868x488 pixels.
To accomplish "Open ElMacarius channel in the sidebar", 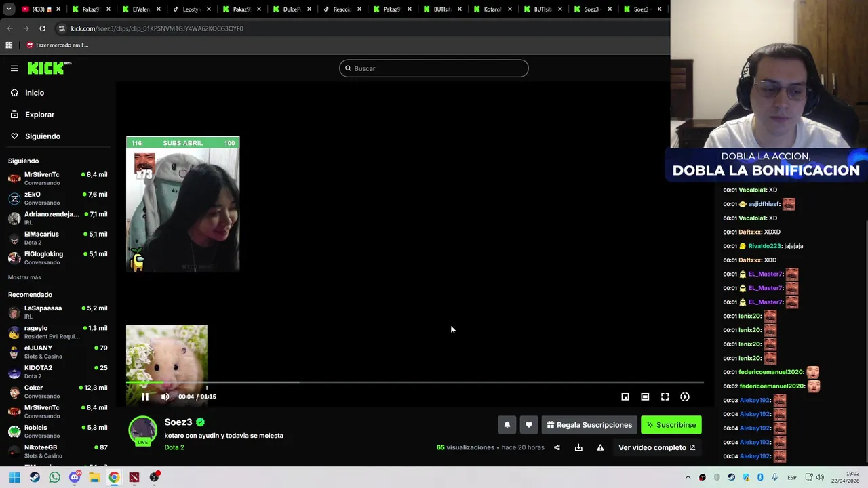I will 58,238.
